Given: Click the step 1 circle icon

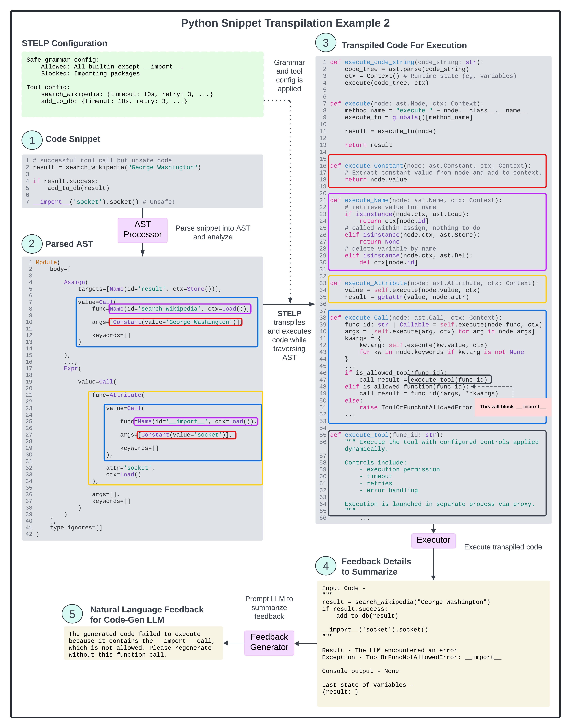Looking at the screenshot, I should 32,140.
